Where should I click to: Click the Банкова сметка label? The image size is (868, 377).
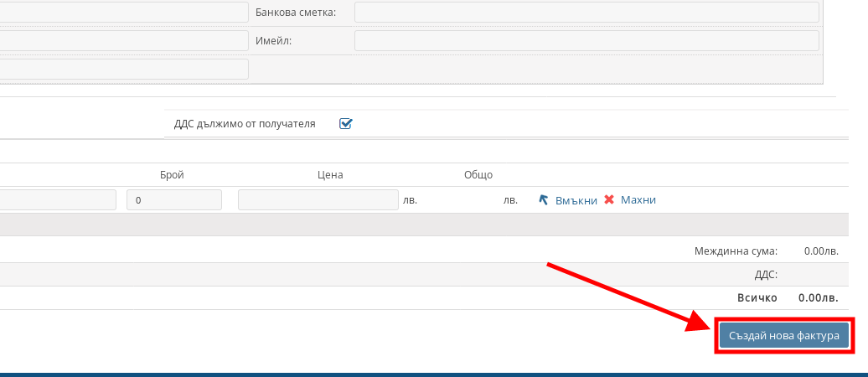296,13
